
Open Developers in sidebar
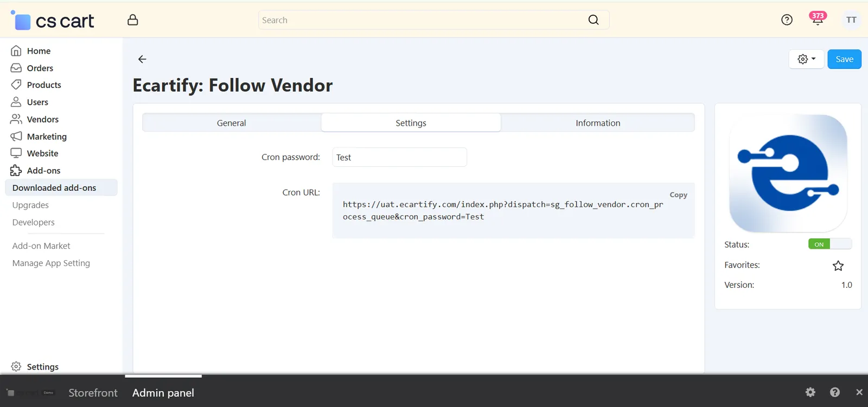[x=34, y=223]
